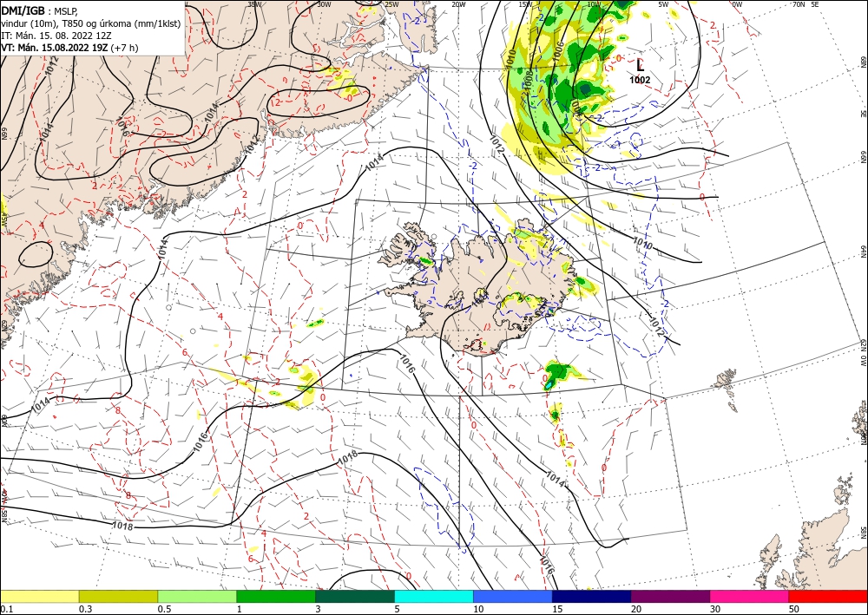Click the 'L' low pressure marker
The image size is (868, 615).
click(641, 65)
